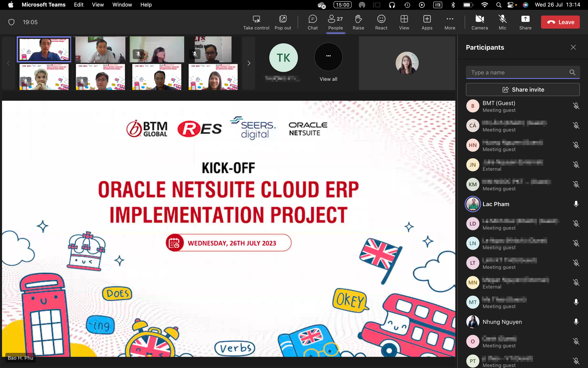The width and height of the screenshot is (588, 368).
Task: Open the Microsoft Teams app menu
Action: (43, 5)
